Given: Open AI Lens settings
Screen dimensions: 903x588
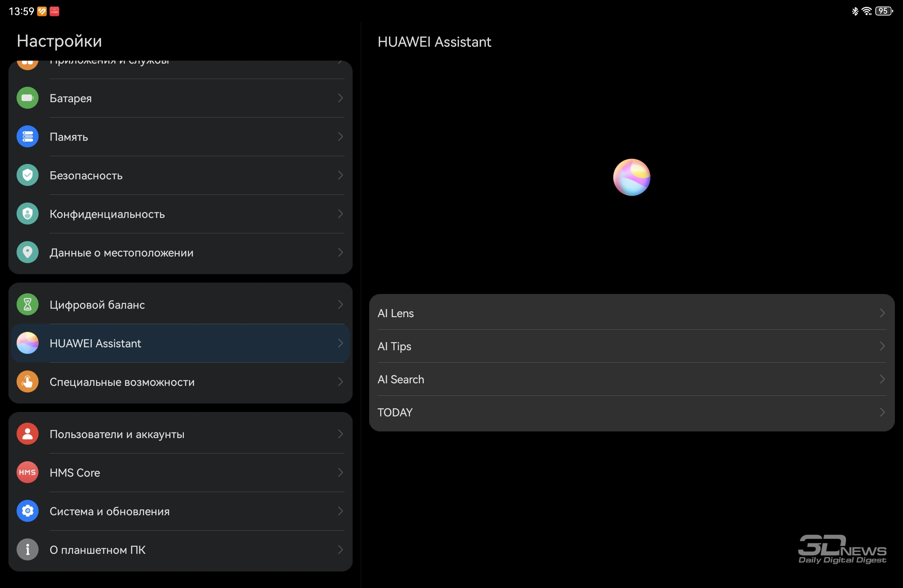Looking at the screenshot, I should tap(632, 313).
